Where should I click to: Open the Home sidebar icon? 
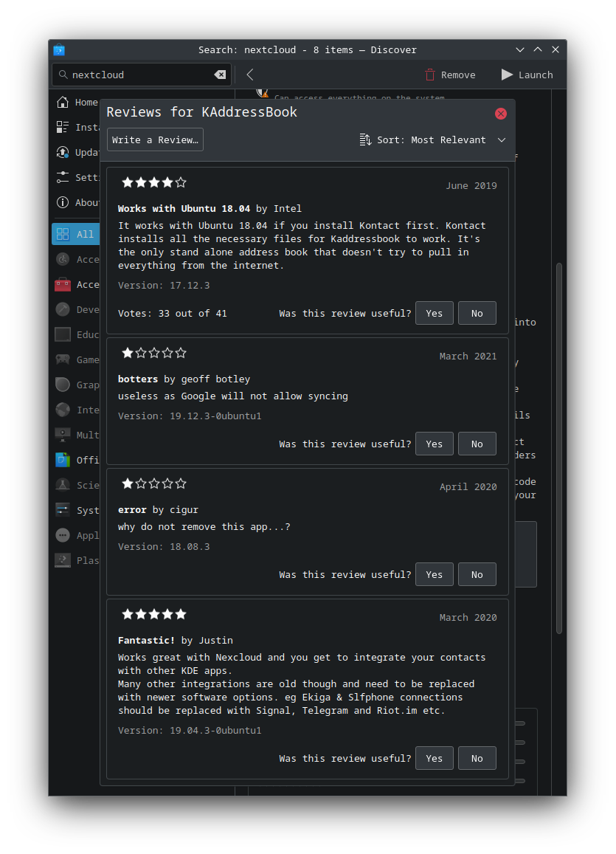click(x=63, y=102)
